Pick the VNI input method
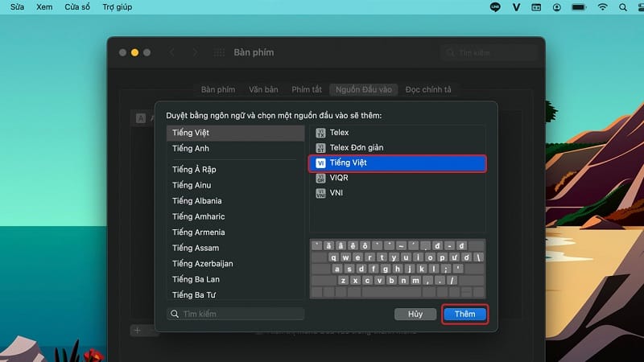Image resolution: width=644 pixels, height=362 pixels. tap(336, 193)
